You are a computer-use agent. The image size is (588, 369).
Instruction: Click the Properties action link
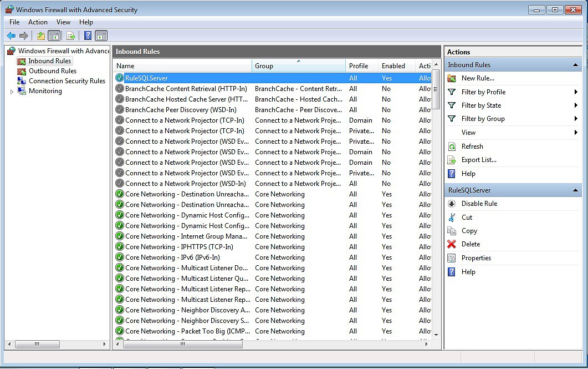pos(476,258)
